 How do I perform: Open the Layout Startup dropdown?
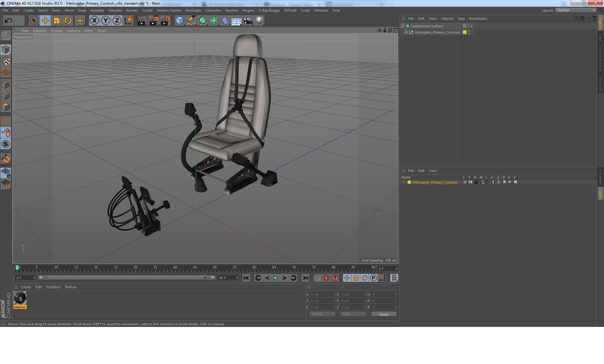point(576,10)
